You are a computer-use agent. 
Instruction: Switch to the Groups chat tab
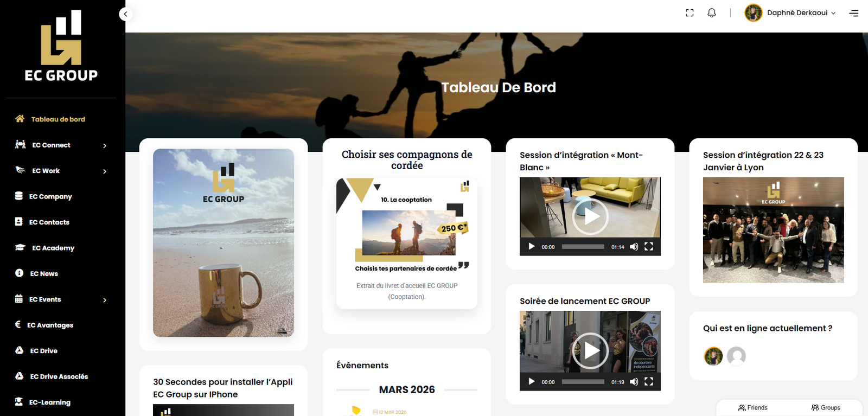(826, 408)
